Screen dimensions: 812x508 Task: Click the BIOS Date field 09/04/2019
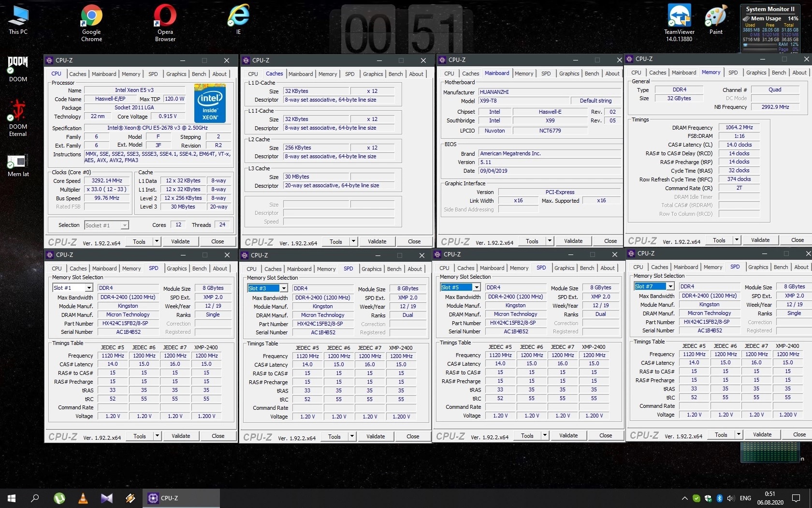click(x=549, y=171)
